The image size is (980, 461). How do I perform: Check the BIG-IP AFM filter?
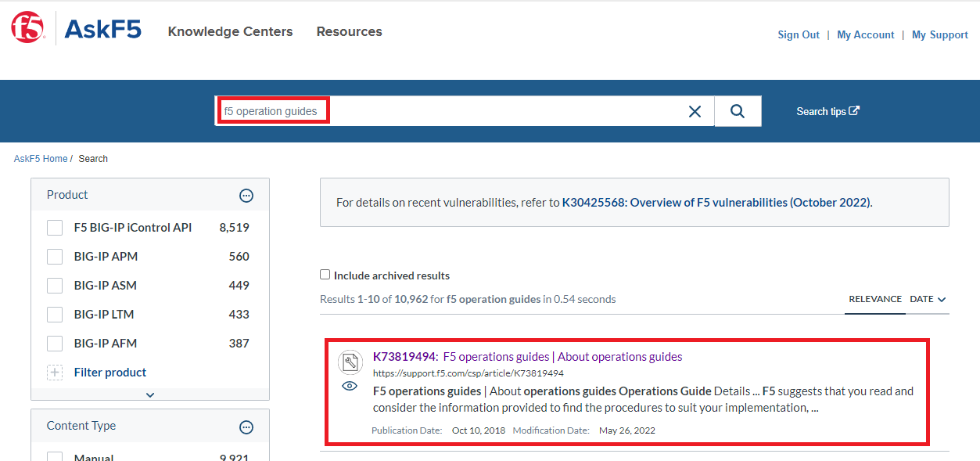coord(55,344)
